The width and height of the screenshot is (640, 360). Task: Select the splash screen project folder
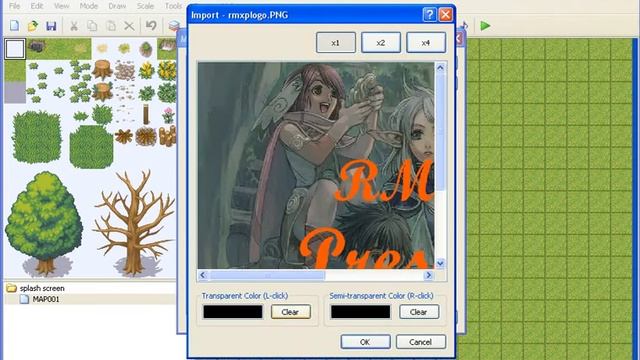tap(42, 288)
